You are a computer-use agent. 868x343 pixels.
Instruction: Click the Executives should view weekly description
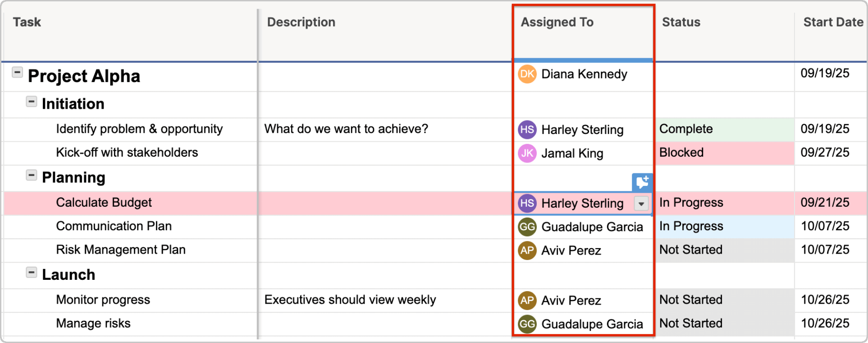tap(350, 300)
